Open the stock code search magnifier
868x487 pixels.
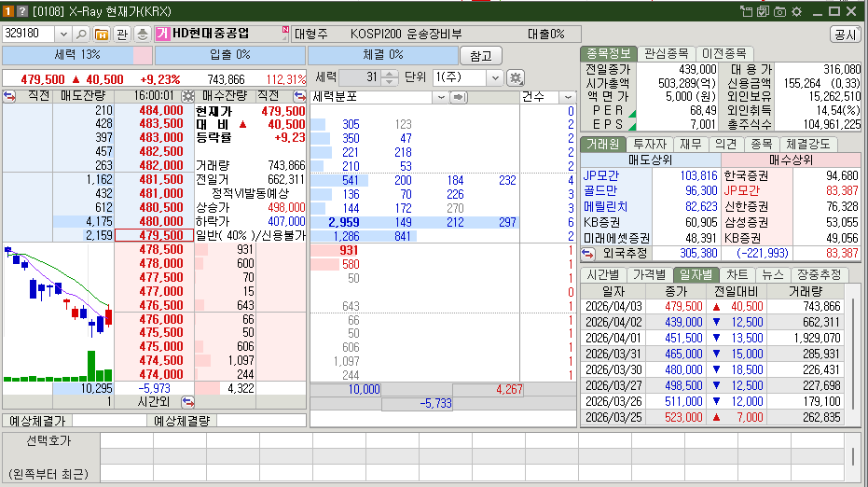click(81, 35)
